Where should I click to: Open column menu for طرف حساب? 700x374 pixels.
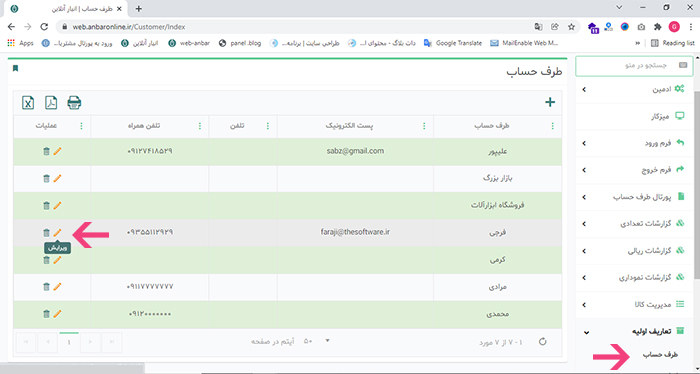click(x=553, y=126)
